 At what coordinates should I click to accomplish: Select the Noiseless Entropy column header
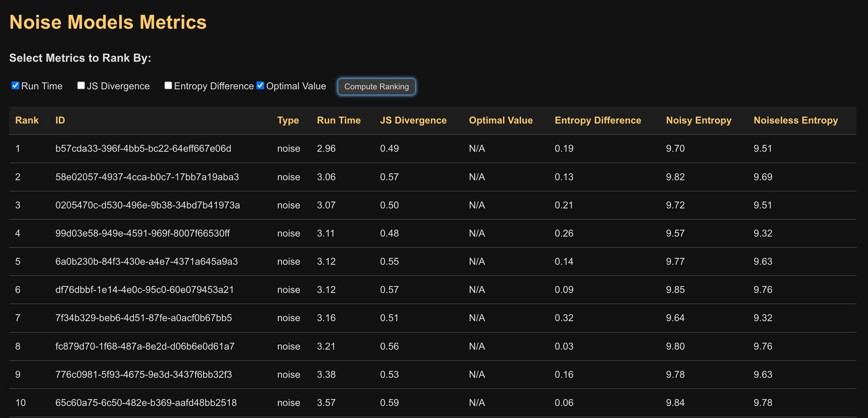pyautogui.click(x=796, y=120)
